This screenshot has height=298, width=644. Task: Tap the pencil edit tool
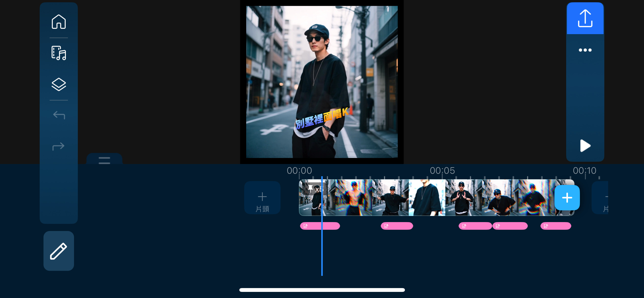coord(59,251)
